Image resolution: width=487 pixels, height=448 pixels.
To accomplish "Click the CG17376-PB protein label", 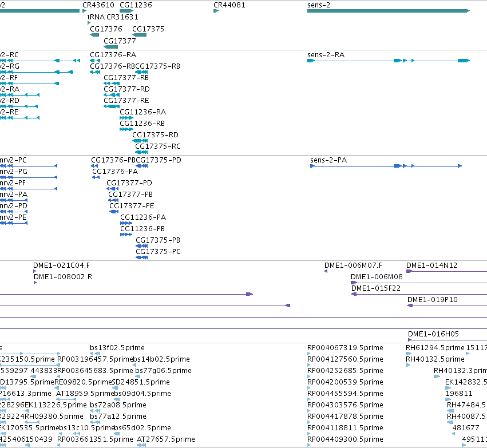I will pos(113,160).
